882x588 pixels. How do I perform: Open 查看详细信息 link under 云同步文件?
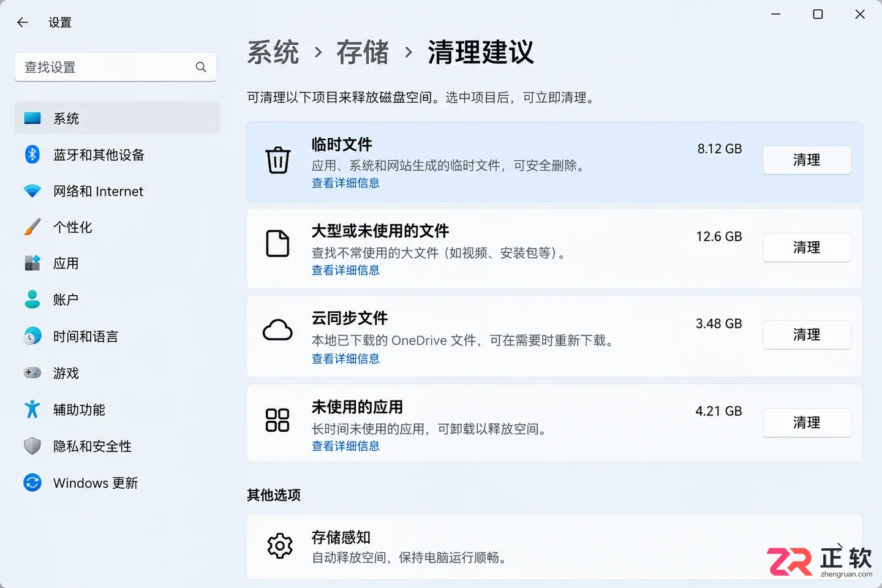(x=345, y=359)
